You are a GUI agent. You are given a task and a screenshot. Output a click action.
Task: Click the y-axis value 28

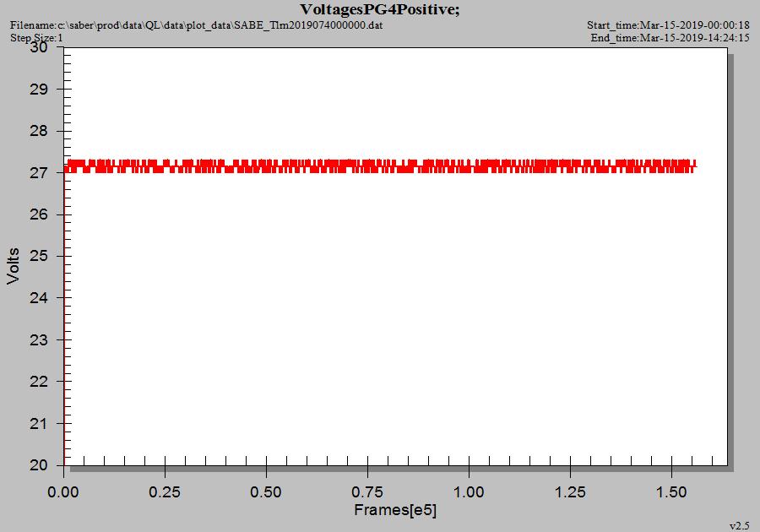(39, 131)
